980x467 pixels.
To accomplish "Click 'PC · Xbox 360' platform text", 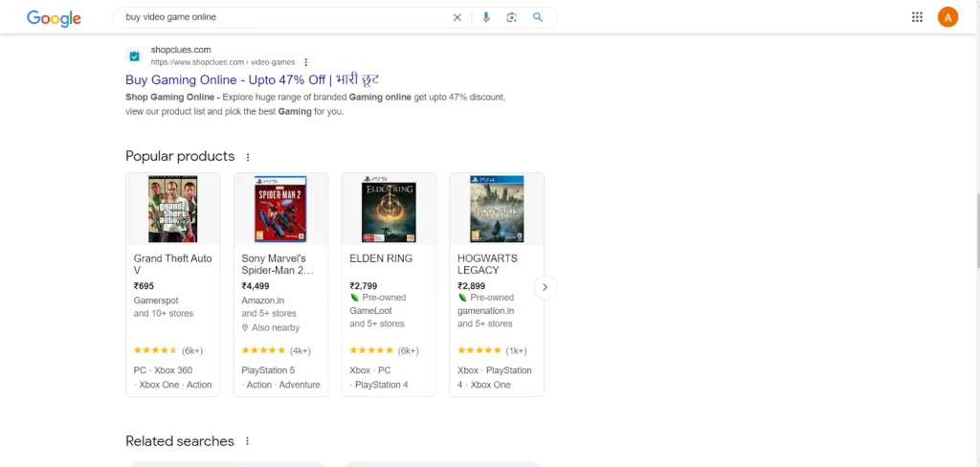I will [163, 370].
